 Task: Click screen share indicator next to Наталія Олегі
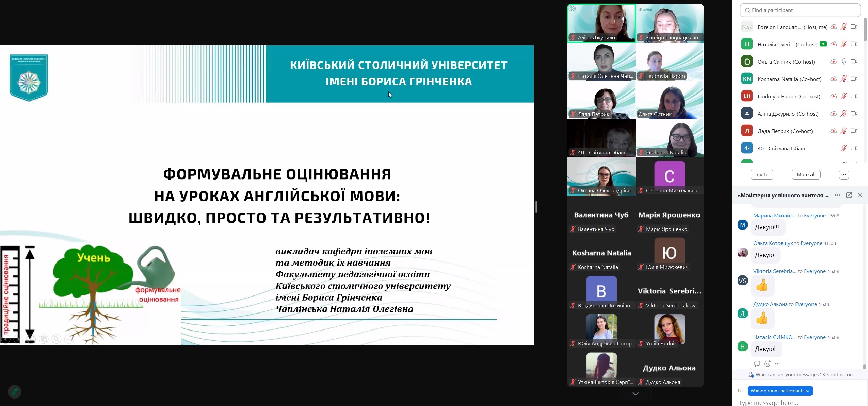pos(823,44)
